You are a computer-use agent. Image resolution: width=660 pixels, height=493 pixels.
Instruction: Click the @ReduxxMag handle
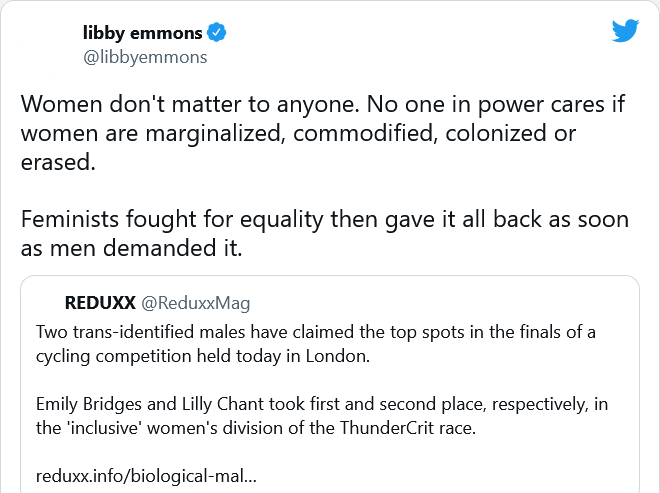pyautogui.click(x=196, y=302)
